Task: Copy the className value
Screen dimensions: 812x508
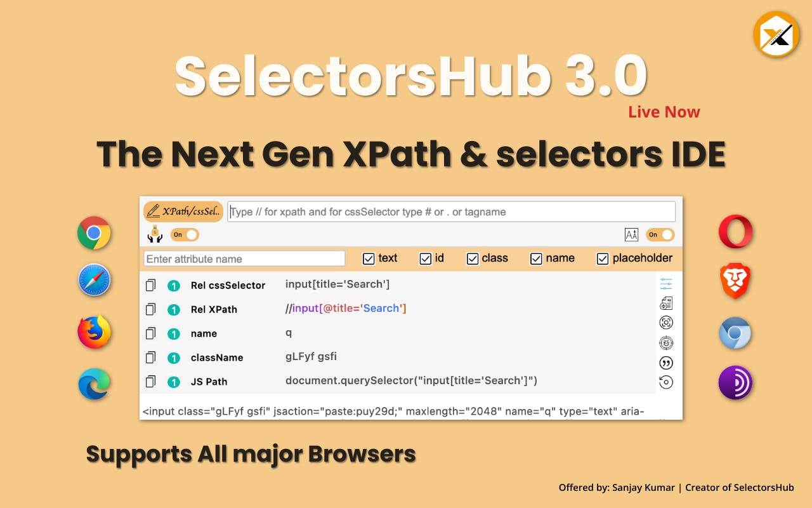Action: 150,358
